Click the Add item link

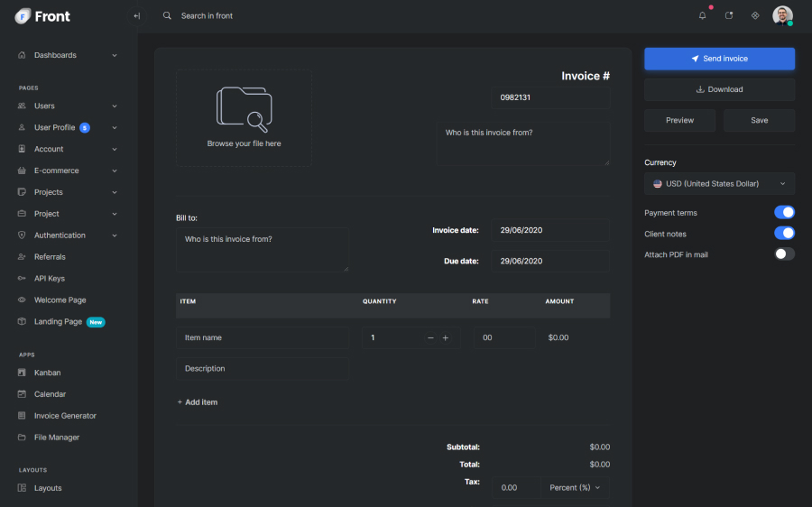coord(198,402)
